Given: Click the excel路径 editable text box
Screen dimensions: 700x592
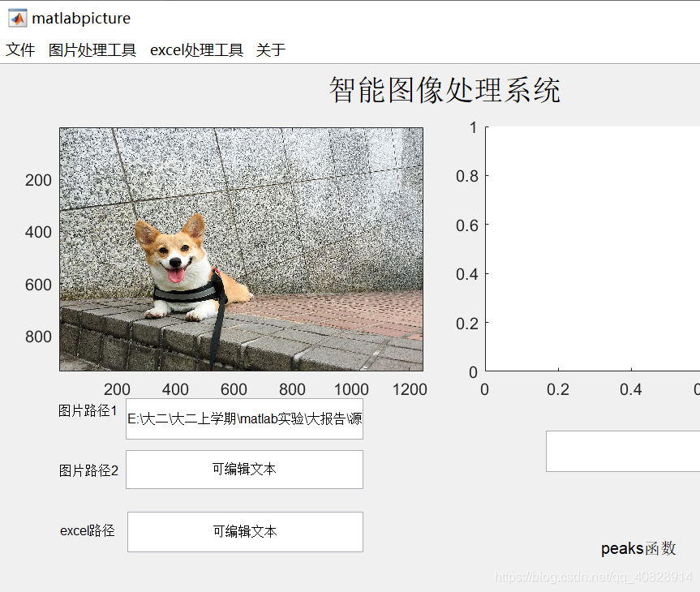Looking at the screenshot, I should tap(244, 532).
